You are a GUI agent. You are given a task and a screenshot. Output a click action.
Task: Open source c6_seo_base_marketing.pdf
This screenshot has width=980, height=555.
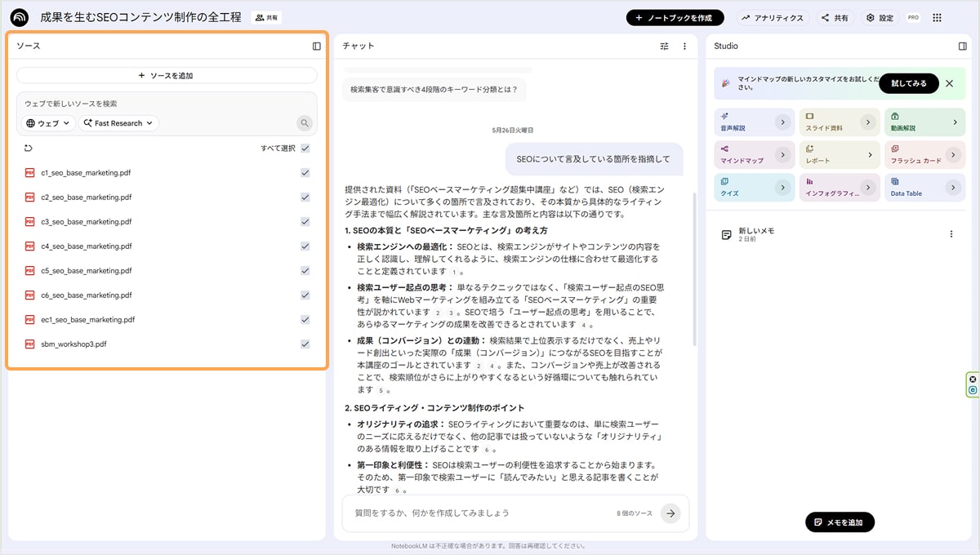85,295
